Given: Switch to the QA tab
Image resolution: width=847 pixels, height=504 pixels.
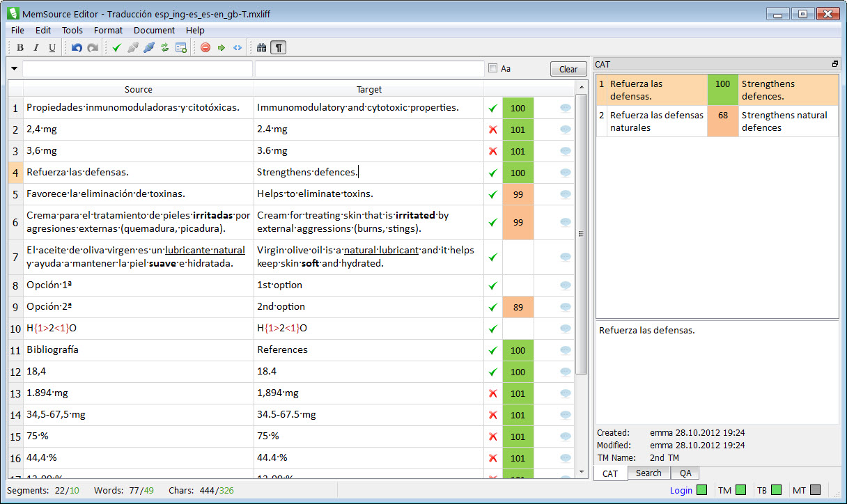Looking at the screenshot, I should click(x=685, y=473).
